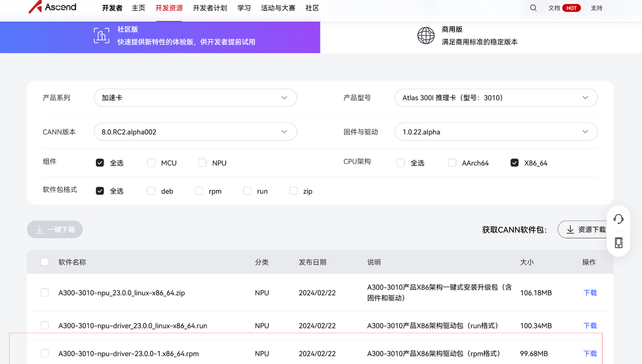Viewport: 642px width, 364px height.
Task: Download A300-3010-npu_23.0.0 zip package
Action: coord(590,293)
